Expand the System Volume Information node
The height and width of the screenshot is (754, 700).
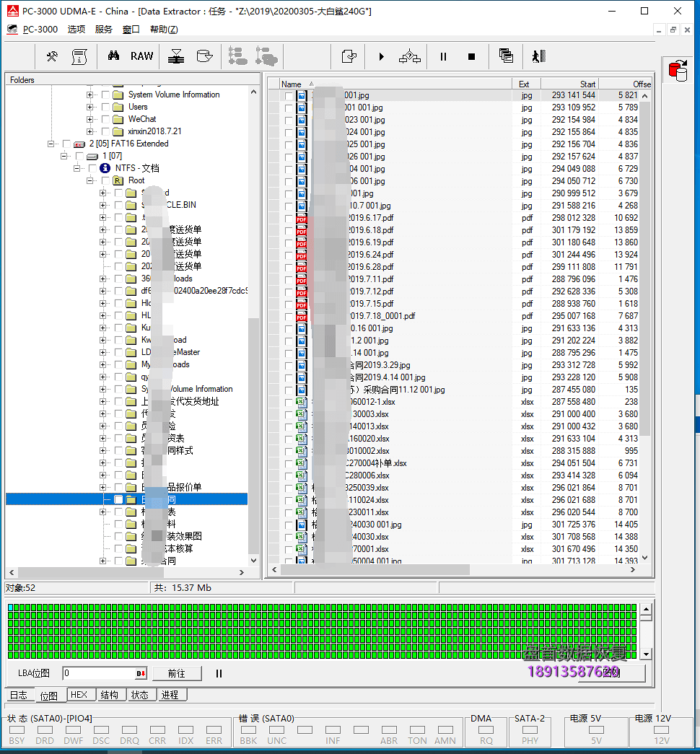[x=89, y=95]
